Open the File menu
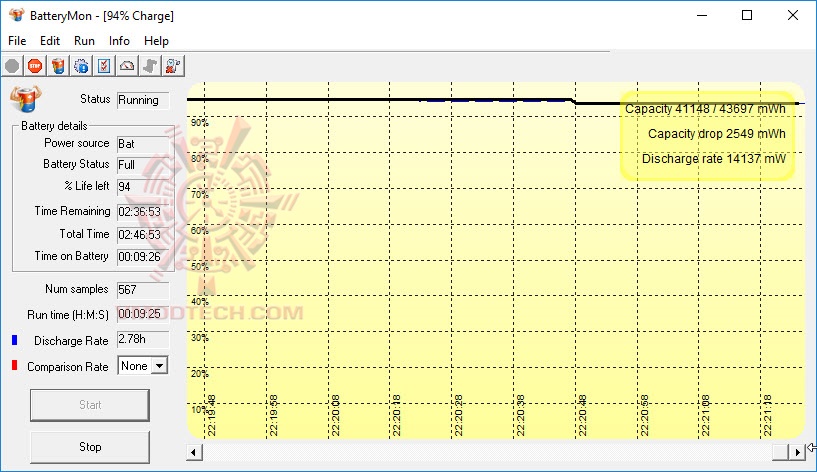Screen dimensions: 817x472 tap(17, 41)
